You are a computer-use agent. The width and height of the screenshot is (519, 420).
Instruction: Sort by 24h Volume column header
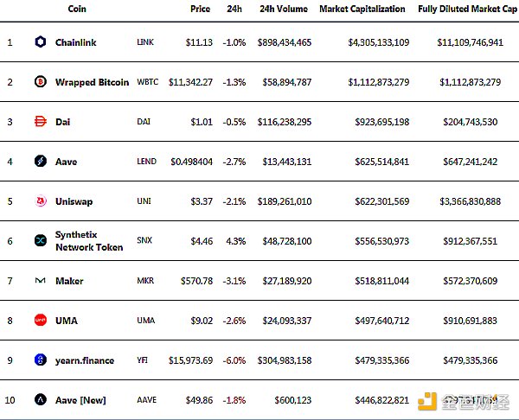point(284,9)
